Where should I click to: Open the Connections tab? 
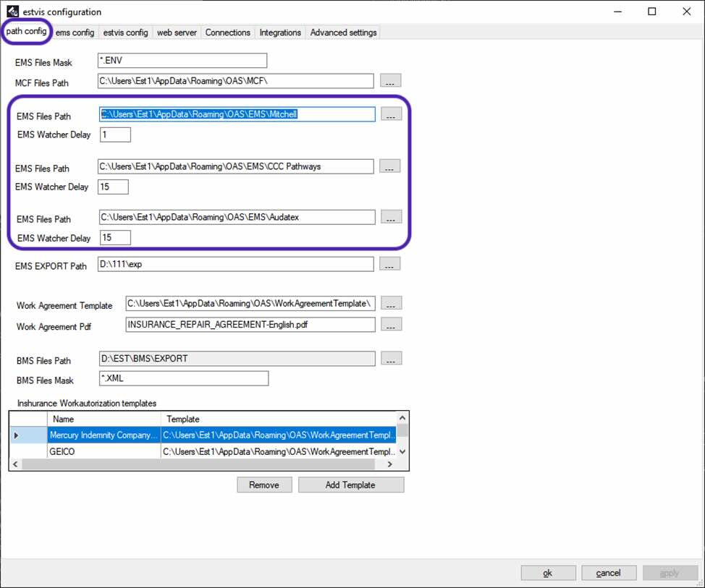227,33
